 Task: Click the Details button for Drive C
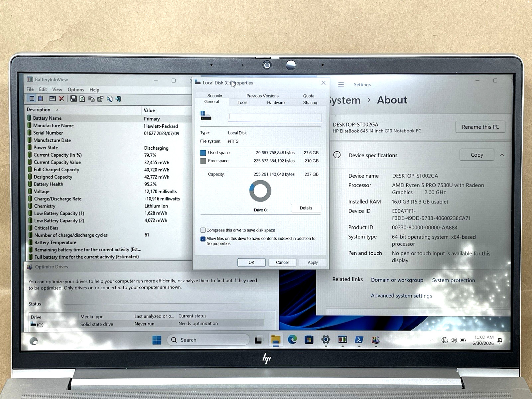click(306, 208)
